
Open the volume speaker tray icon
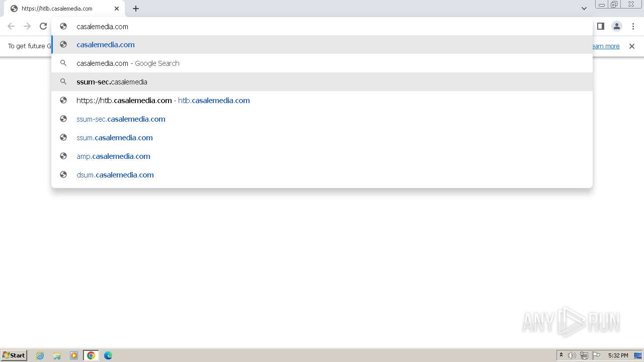(x=572, y=355)
